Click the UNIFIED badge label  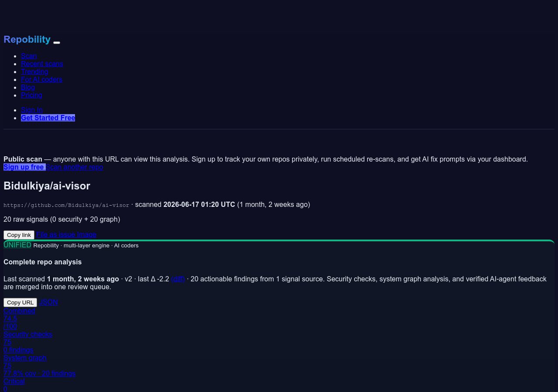pyautogui.click(x=17, y=245)
